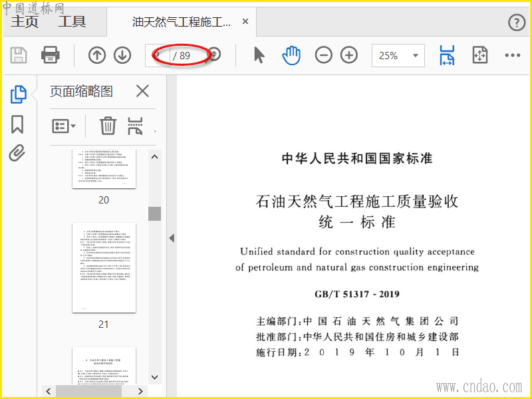Print the document with printer icon
The height and width of the screenshot is (399, 532).
pos(51,55)
